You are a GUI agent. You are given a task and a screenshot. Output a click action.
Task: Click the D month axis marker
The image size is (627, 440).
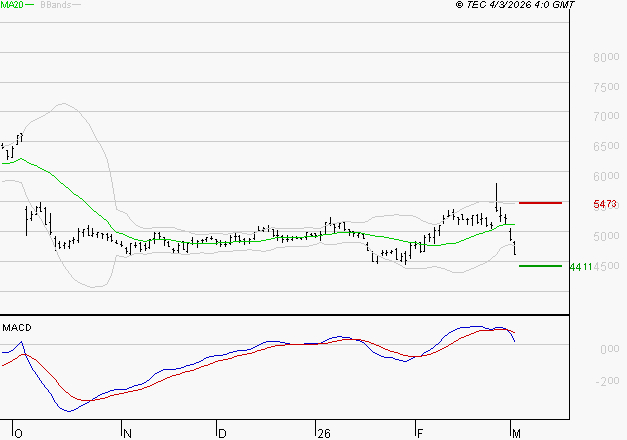pos(222,434)
